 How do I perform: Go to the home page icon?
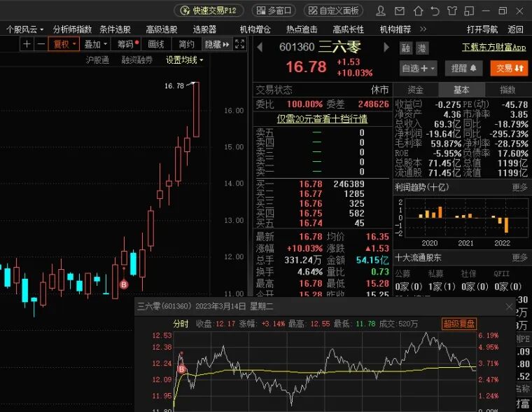[x=418, y=11]
